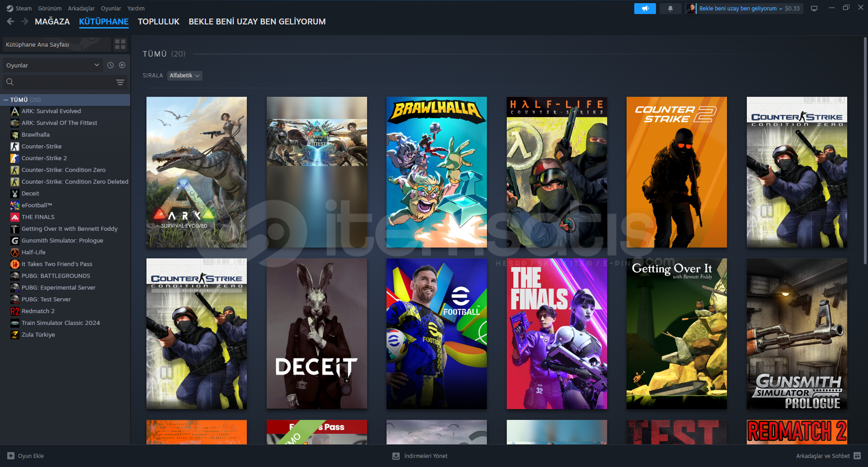Image resolution: width=868 pixels, height=467 pixels.
Task: Click the Deceit list icon
Action: pyautogui.click(x=15, y=194)
